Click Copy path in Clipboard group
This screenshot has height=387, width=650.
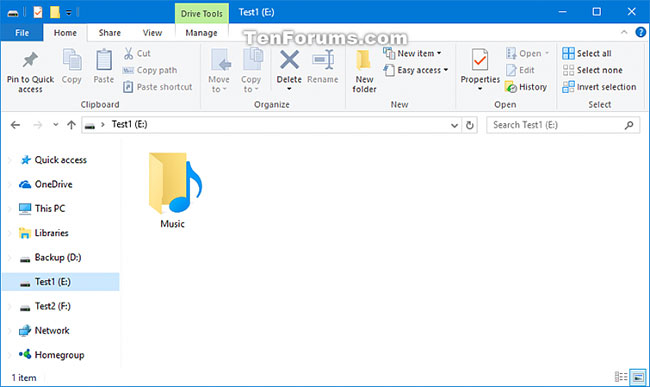pos(150,70)
